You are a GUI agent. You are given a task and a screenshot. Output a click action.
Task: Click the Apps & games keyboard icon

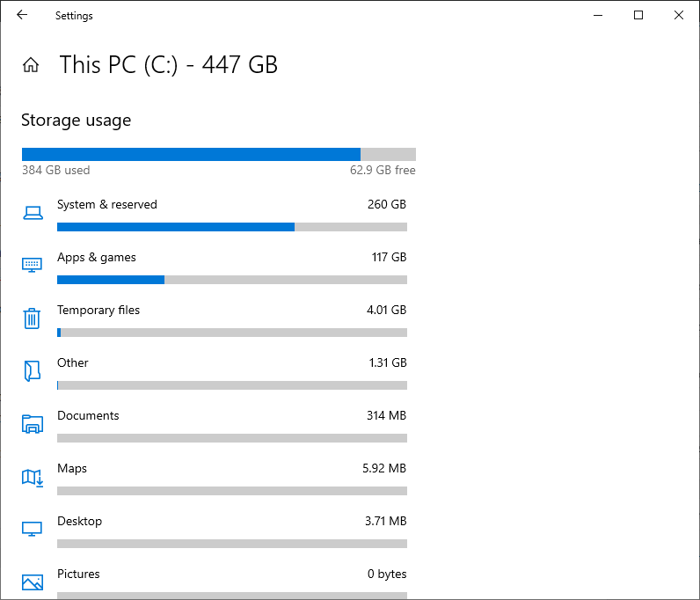33,265
